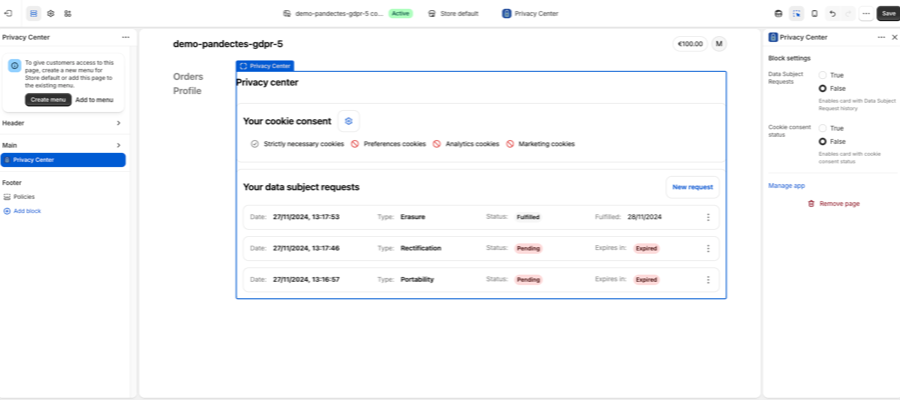Open right panel Privacy Center options menu
This screenshot has height=400, width=900.
881,37
